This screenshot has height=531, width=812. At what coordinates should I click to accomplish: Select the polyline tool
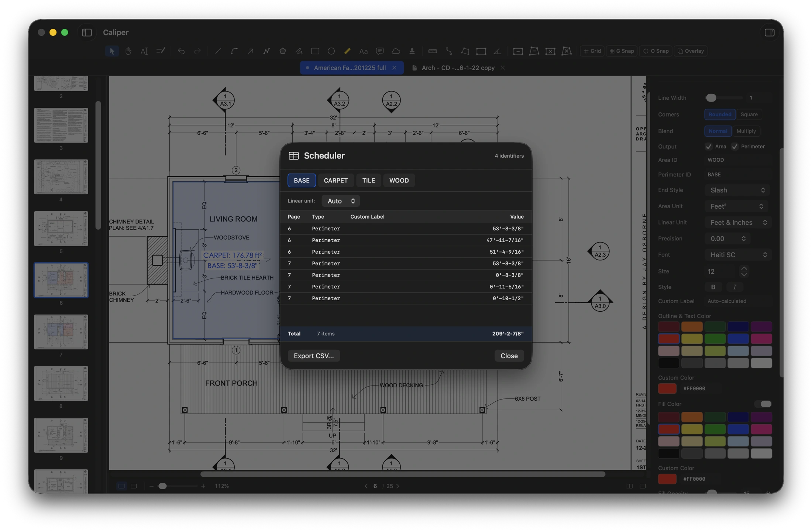[266, 51]
